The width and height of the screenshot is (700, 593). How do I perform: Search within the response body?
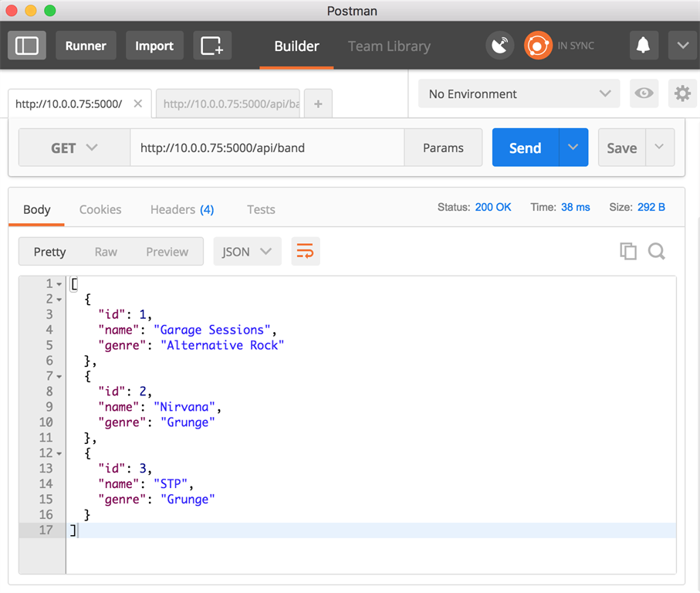(657, 251)
